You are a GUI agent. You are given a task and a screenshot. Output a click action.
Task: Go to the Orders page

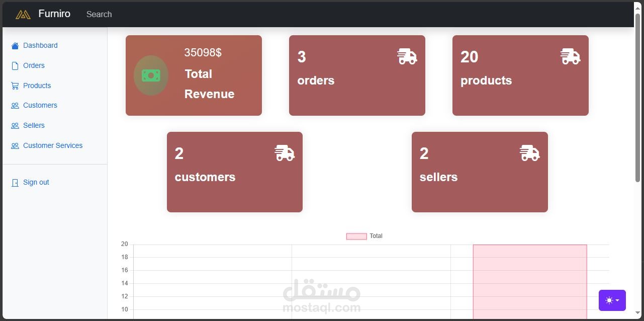click(34, 65)
